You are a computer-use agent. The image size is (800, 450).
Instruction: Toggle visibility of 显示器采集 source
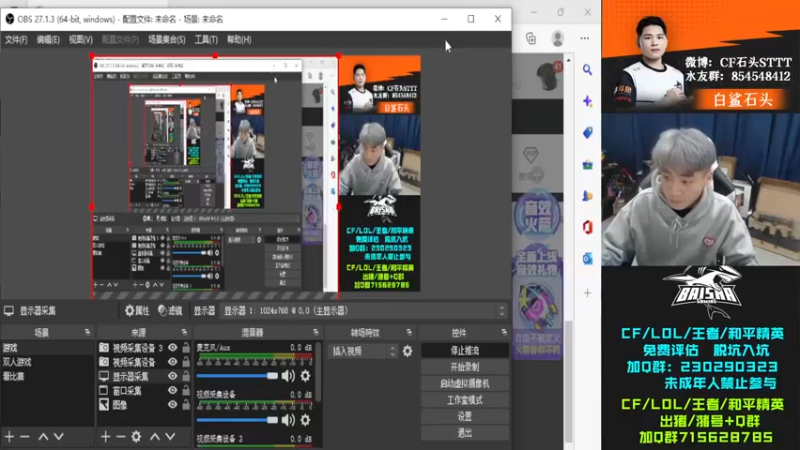173,376
